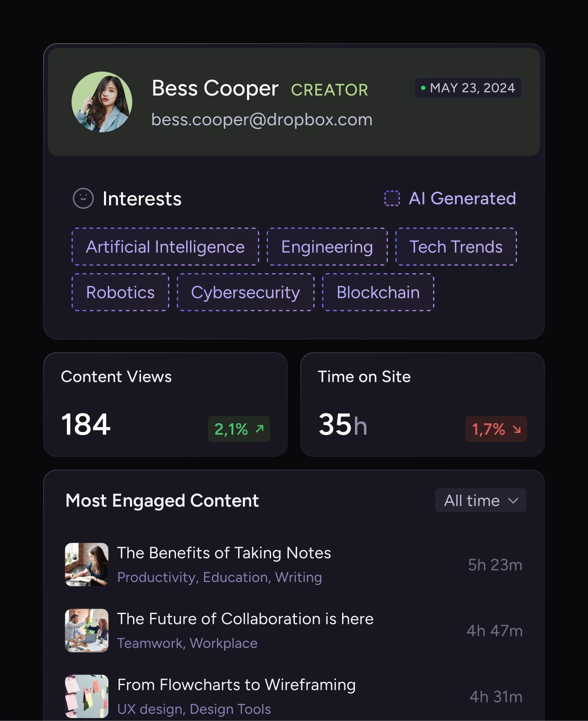This screenshot has height=721, width=588.
Task: Click the green status dot by date
Action: pyautogui.click(x=423, y=88)
